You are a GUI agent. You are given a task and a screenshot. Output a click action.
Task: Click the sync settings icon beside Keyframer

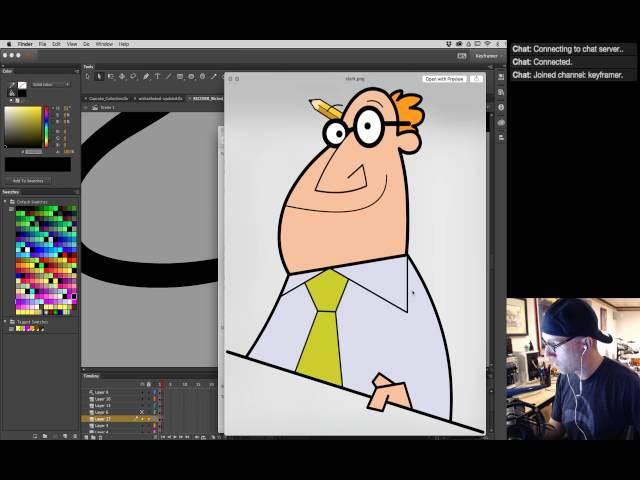tap(462, 56)
